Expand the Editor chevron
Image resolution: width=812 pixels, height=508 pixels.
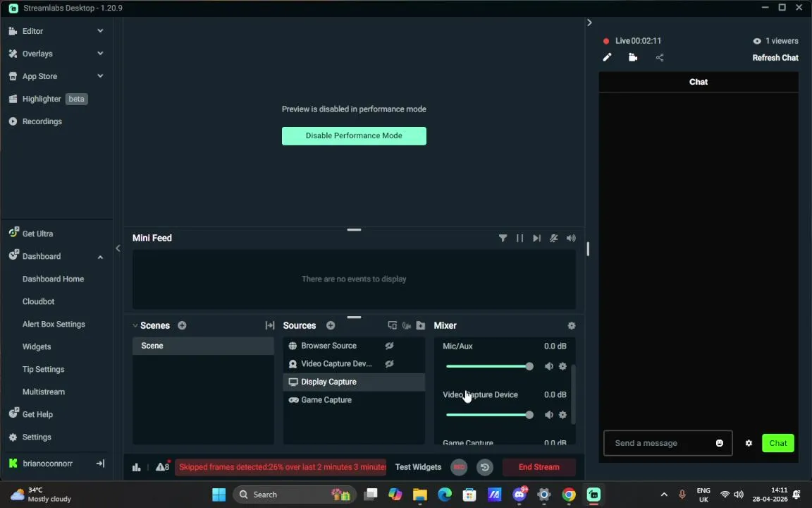100,31
